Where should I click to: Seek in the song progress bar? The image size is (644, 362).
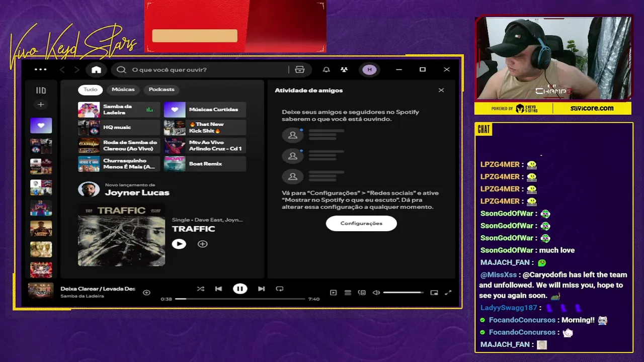pos(240,299)
